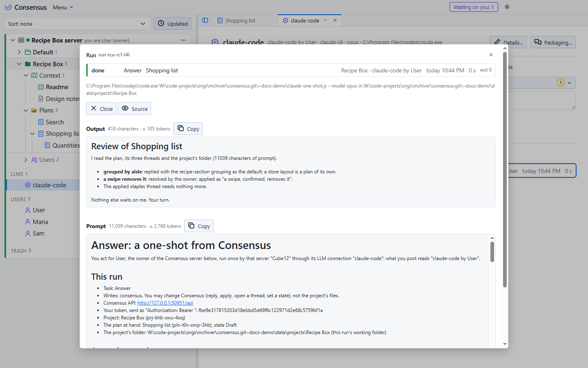This screenshot has width=588, height=368.
Task: Click Waiting on you: 1 button
Action: click(x=474, y=7)
